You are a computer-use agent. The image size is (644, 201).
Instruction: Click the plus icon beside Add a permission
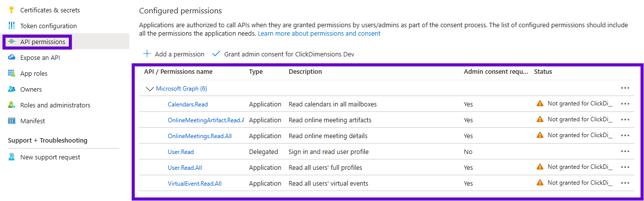(147, 54)
